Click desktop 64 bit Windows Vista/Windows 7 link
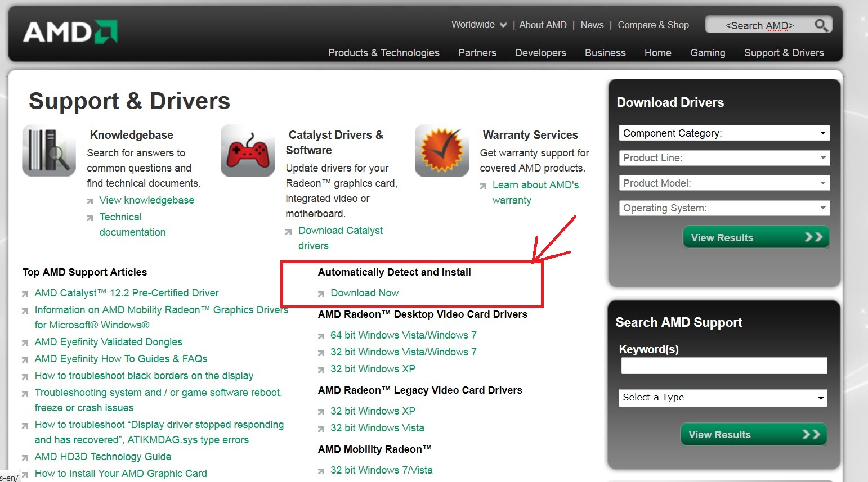The image size is (868, 482). [404, 335]
